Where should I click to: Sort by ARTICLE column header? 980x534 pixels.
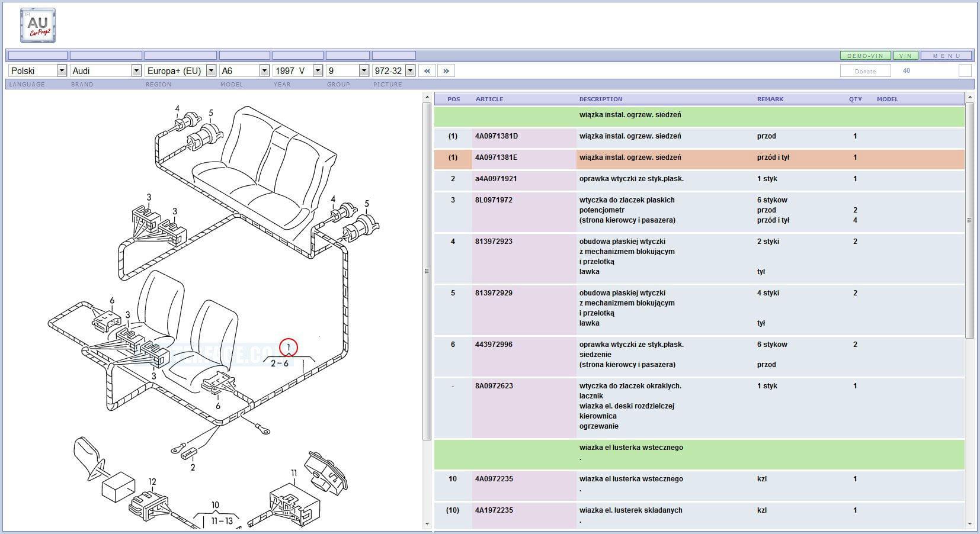point(489,99)
